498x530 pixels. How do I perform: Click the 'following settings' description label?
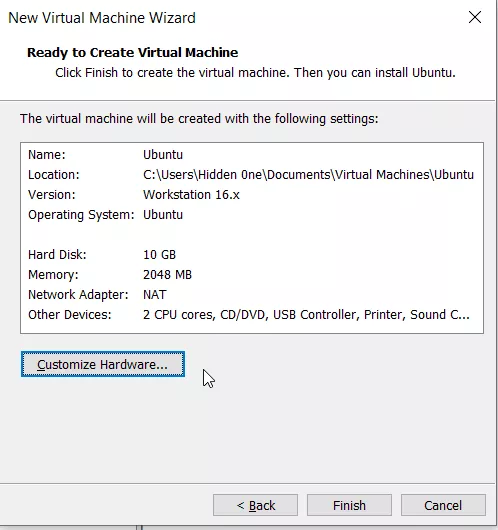199,119
